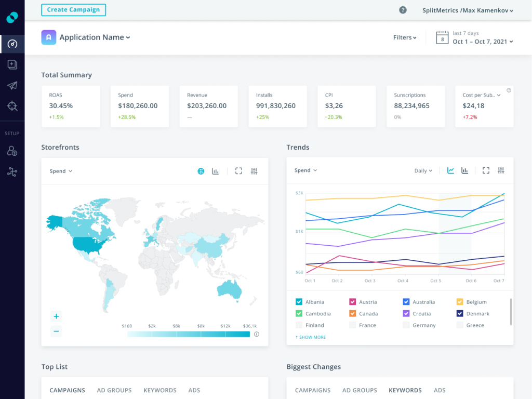Open fullscreen view for the Trends chart
This screenshot has height=399, width=532.
(x=485, y=170)
